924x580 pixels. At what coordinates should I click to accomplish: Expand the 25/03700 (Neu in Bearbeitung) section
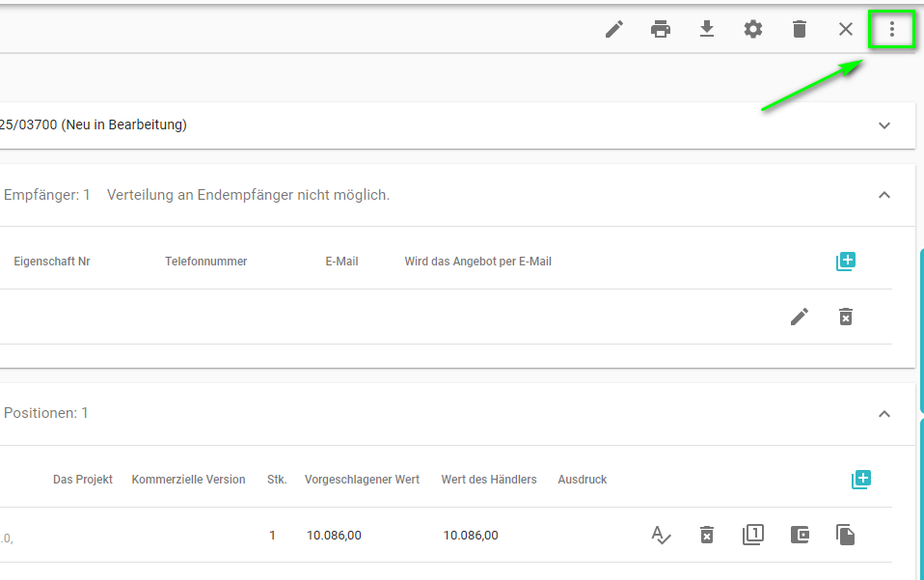[x=884, y=125]
